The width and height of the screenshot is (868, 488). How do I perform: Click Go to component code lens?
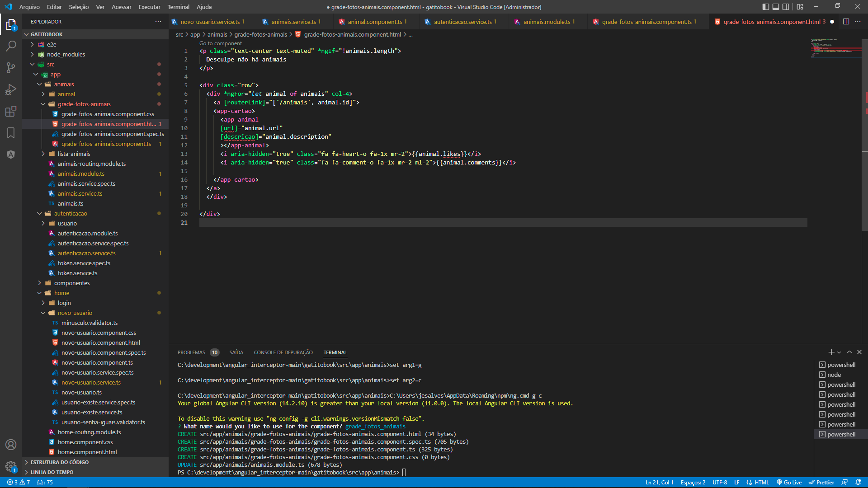click(221, 43)
